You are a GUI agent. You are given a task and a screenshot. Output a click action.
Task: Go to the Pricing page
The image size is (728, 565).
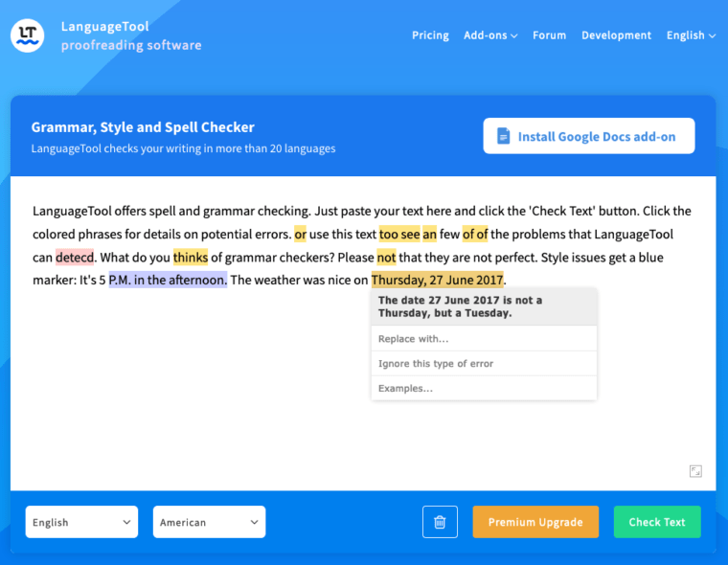point(430,35)
